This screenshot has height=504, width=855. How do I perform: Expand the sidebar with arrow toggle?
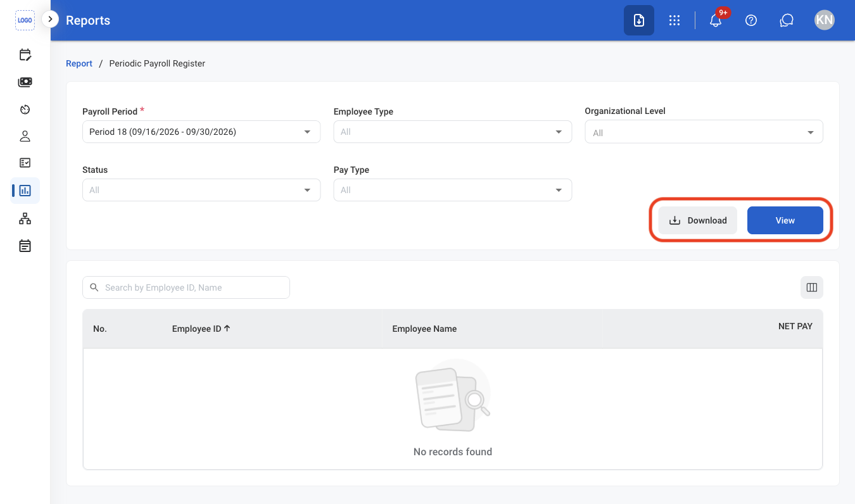(x=50, y=20)
